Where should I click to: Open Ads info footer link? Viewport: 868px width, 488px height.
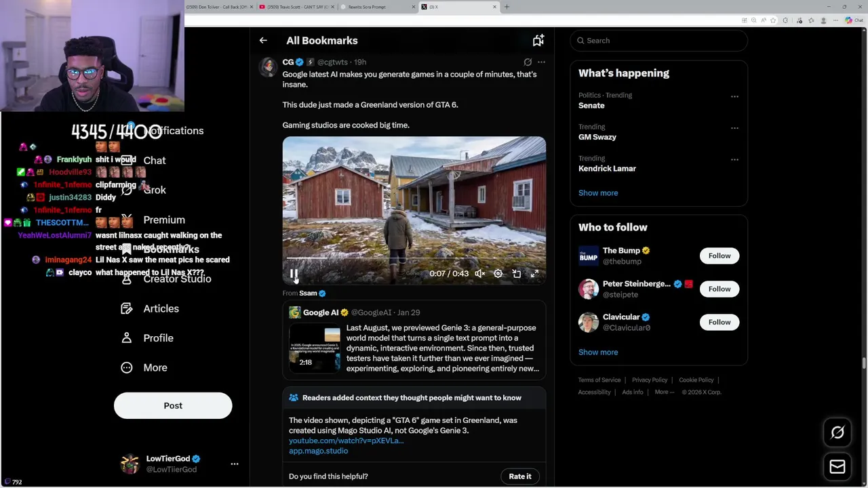coord(633,392)
